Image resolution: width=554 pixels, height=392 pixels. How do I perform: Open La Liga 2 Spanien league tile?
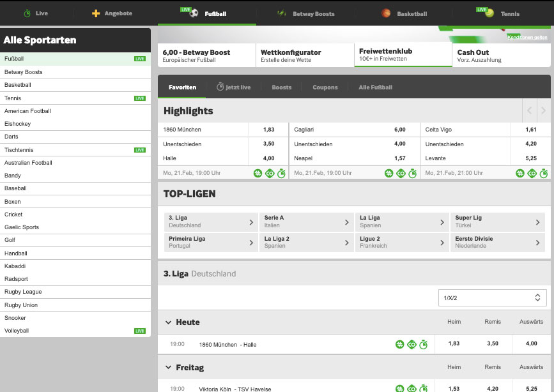[x=306, y=243]
